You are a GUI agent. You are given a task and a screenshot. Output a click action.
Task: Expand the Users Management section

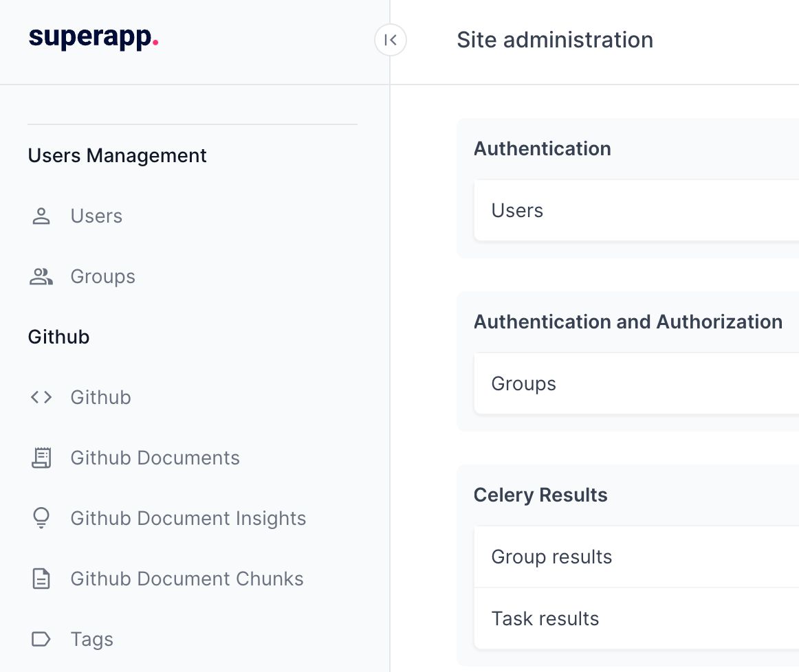click(x=117, y=155)
